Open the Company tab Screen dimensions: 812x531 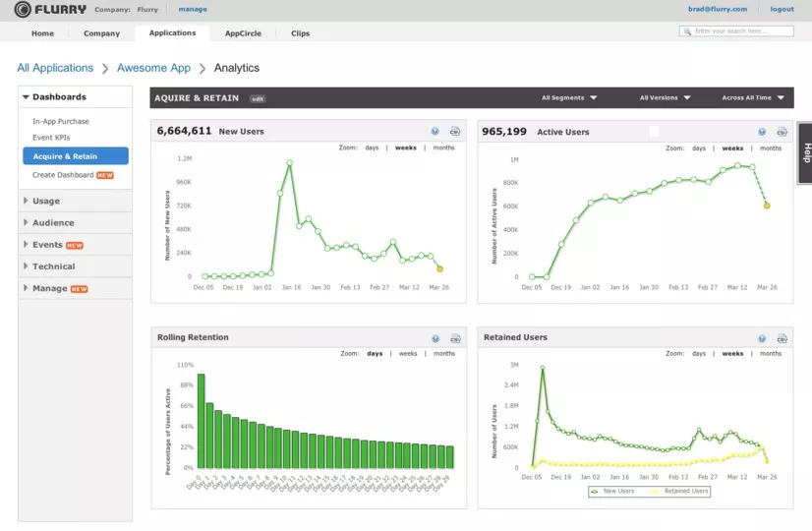101,33
